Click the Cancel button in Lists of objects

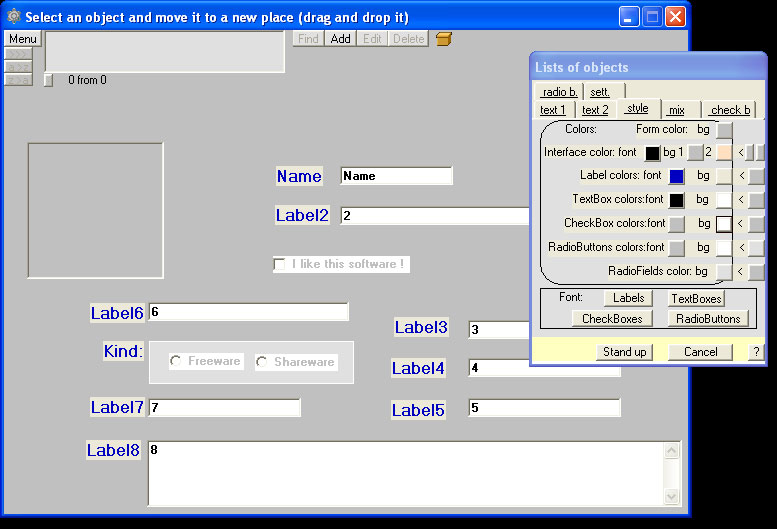pos(700,352)
